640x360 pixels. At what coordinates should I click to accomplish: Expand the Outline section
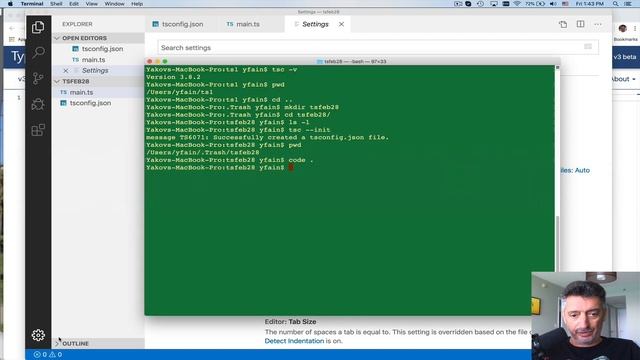(99, 344)
